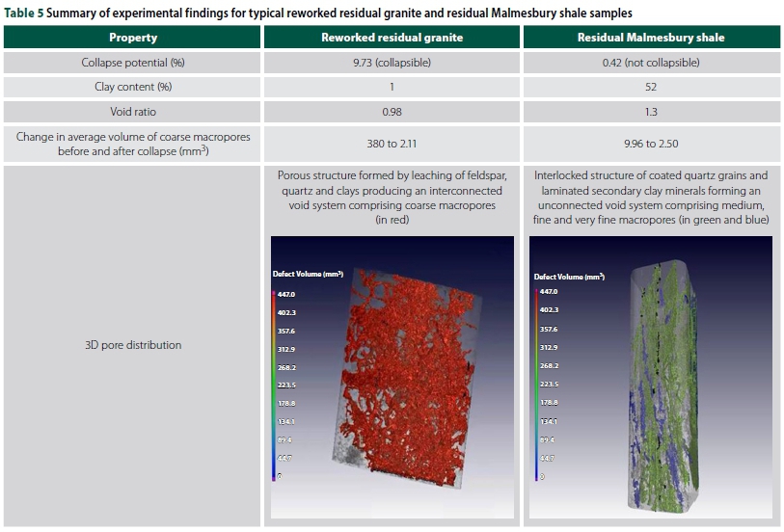
Task: Select the '9.73 (collapsible)' cell
Action: tap(392, 63)
